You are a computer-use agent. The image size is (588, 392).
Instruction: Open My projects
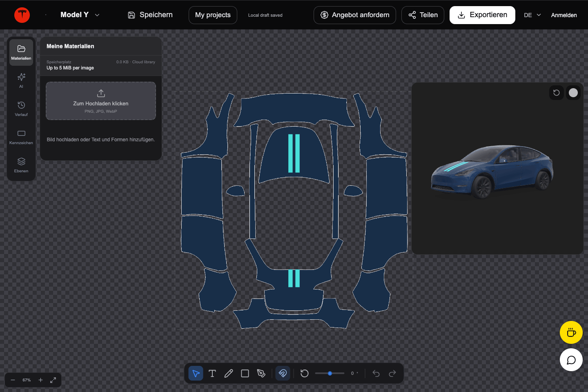click(x=213, y=15)
